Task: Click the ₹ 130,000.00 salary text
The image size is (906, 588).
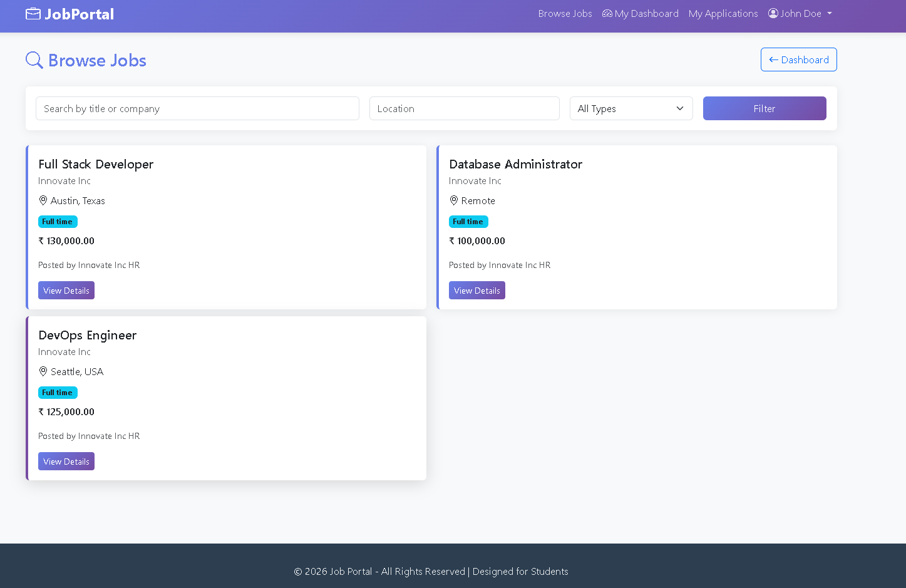Action: click(66, 241)
